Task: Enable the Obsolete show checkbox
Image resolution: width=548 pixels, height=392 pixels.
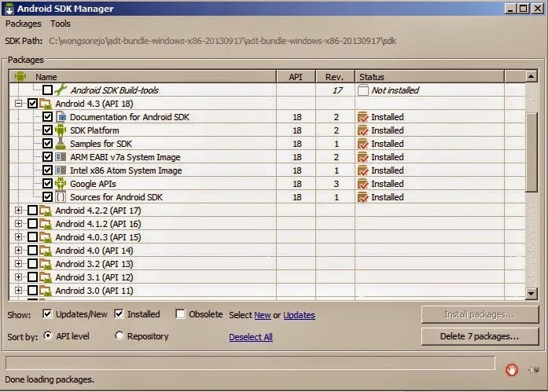Action: (x=180, y=313)
